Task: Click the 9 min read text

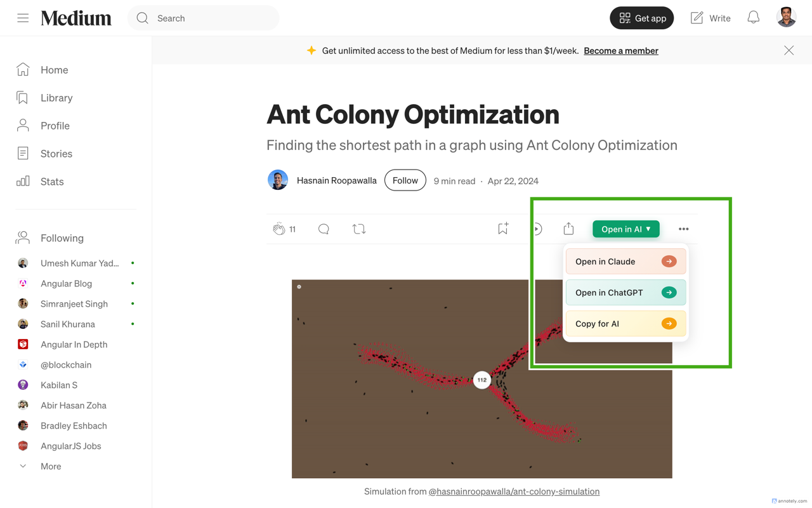Action: 454,181
